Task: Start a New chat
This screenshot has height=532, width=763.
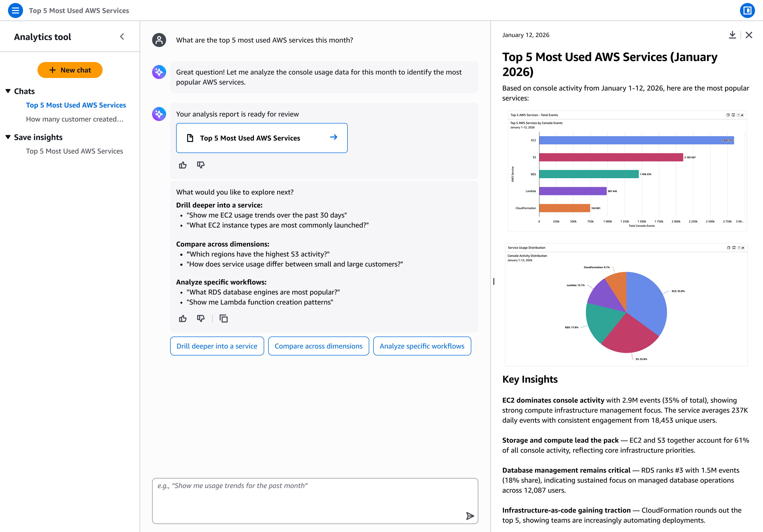Action: pos(70,70)
